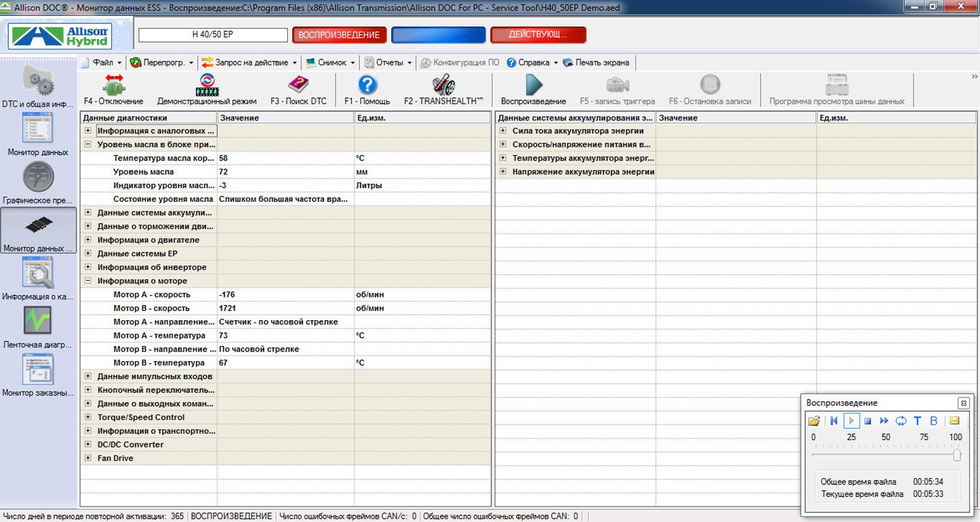Image resolution: width=980 pixels, height=522 pixels.
Task: Toggle the T marker in playback panel
Action: point(918,421)
